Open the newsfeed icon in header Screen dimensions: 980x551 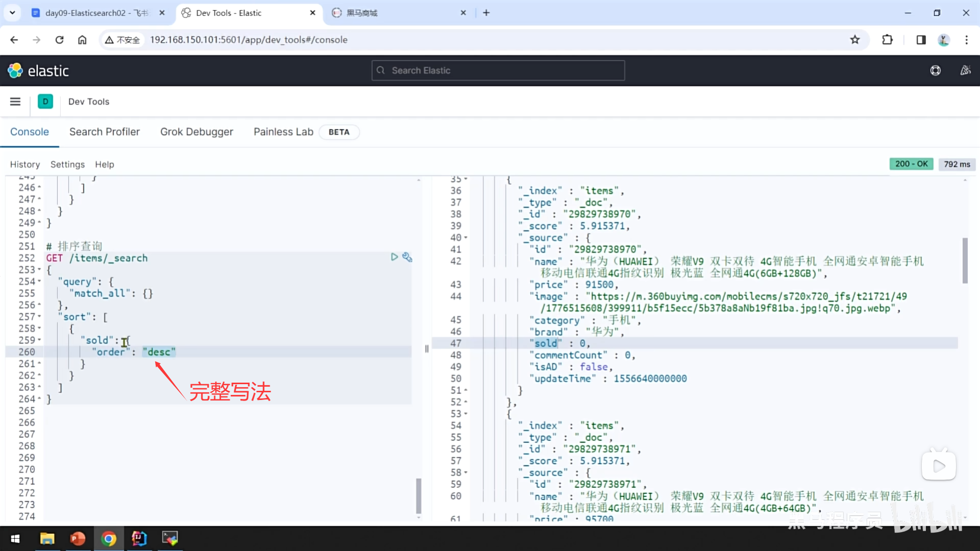[965, 70]
